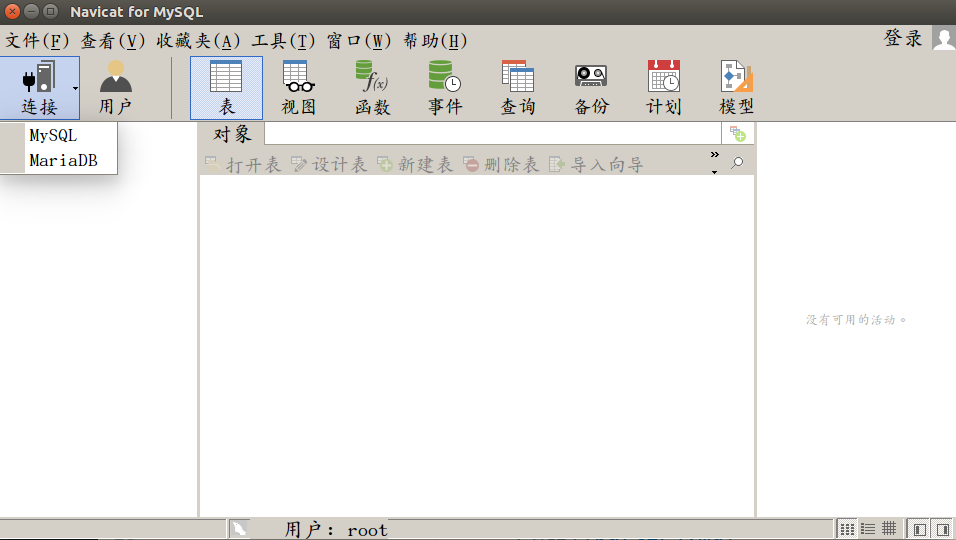Open the View (视图) objects
Screen dimensions: 956x540
pyautogui.click(x=298, y=87)
